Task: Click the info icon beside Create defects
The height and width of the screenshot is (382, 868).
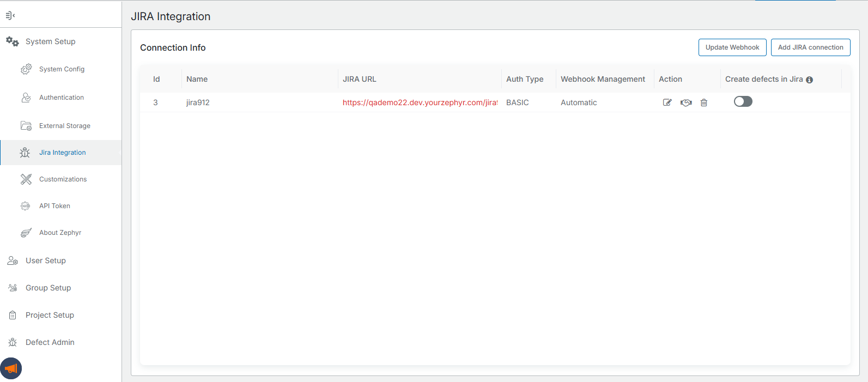Action: tap(809, 80)
